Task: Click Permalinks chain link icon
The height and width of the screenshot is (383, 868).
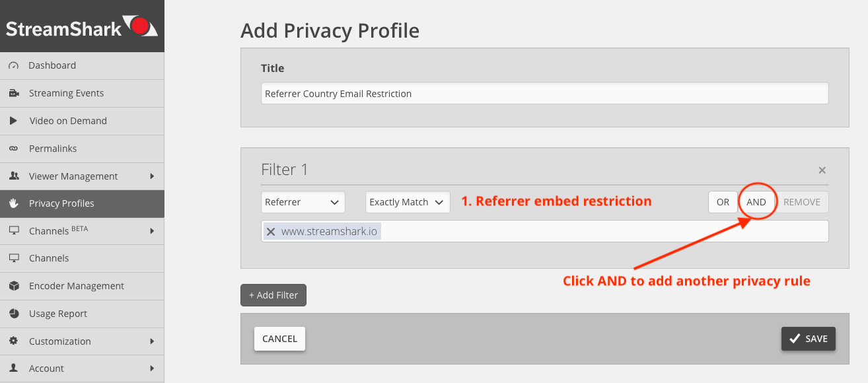Action: click(13, 149)
